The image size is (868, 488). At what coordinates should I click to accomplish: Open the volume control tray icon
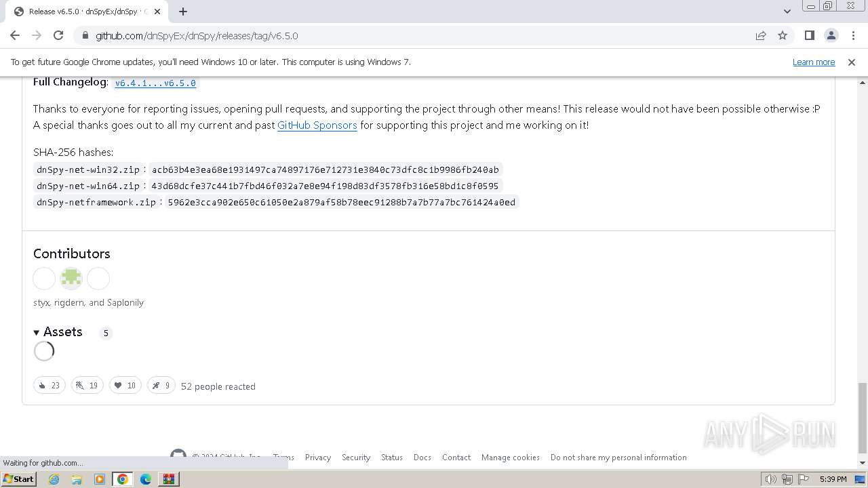pyautogui.click(x=770, y=479)
